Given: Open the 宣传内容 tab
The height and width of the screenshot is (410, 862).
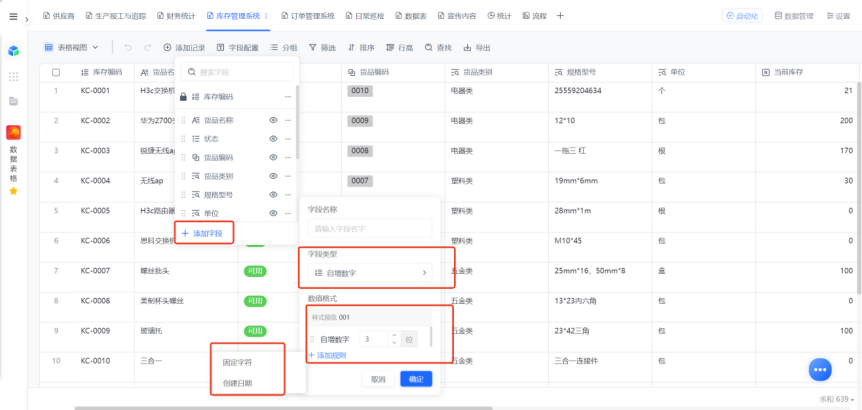Looking at the screenshot, I should pos(457,16).
